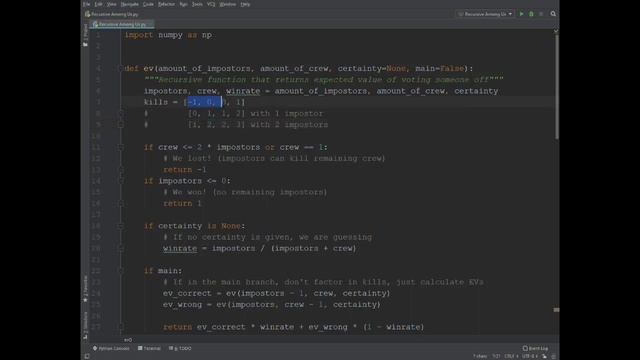640x360 pixels.
Task: Click 'ev_correct = ev(impostors - 1, crew, certainty)' line
Action: click(276, 293)
